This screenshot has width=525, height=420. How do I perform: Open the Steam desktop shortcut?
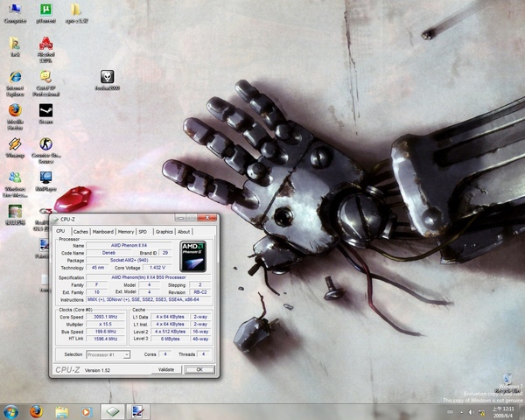(x=45, y=114)
